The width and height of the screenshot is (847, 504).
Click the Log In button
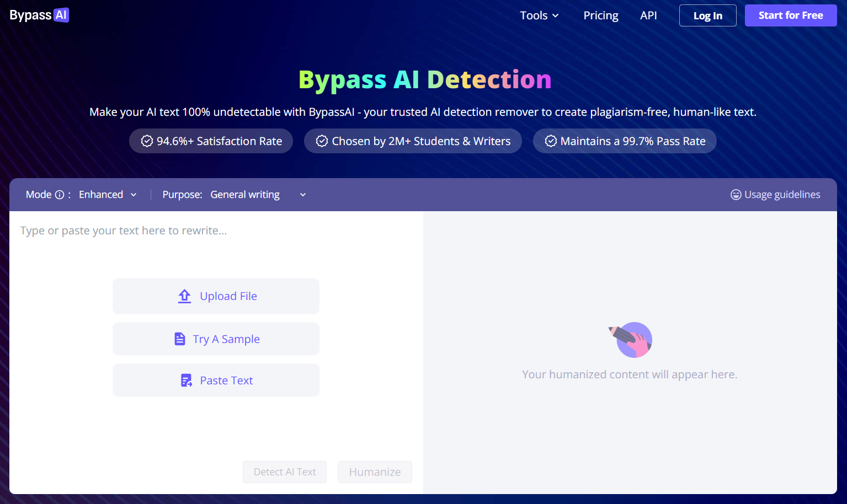(707, 15)
